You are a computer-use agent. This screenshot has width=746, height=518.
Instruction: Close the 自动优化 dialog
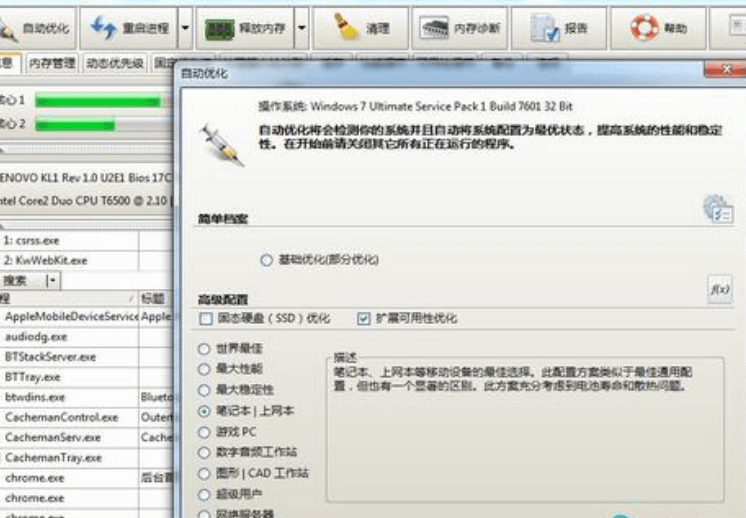[x=725, y=69]
